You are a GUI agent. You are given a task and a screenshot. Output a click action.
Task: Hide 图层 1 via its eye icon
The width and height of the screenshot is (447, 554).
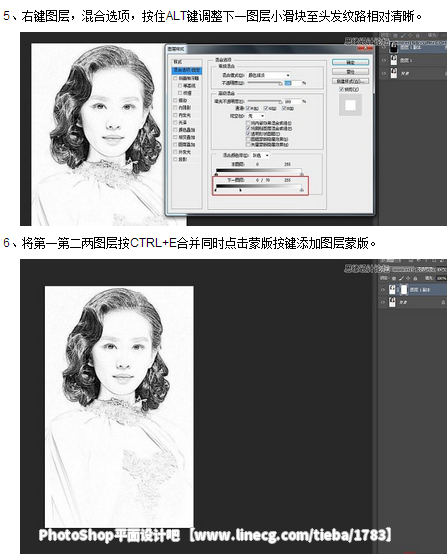pyautogui.click(x=384, y=60)
